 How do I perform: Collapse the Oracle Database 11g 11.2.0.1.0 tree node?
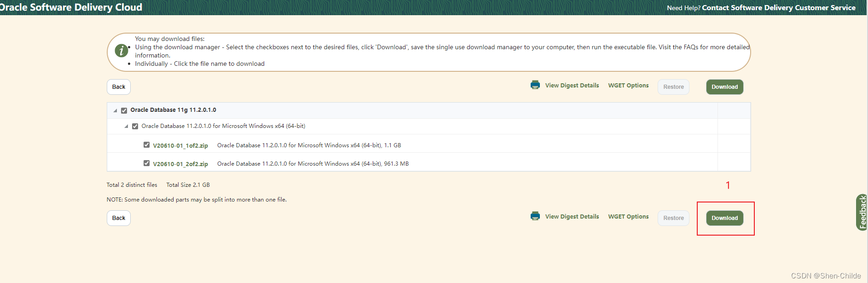point(115,110)
